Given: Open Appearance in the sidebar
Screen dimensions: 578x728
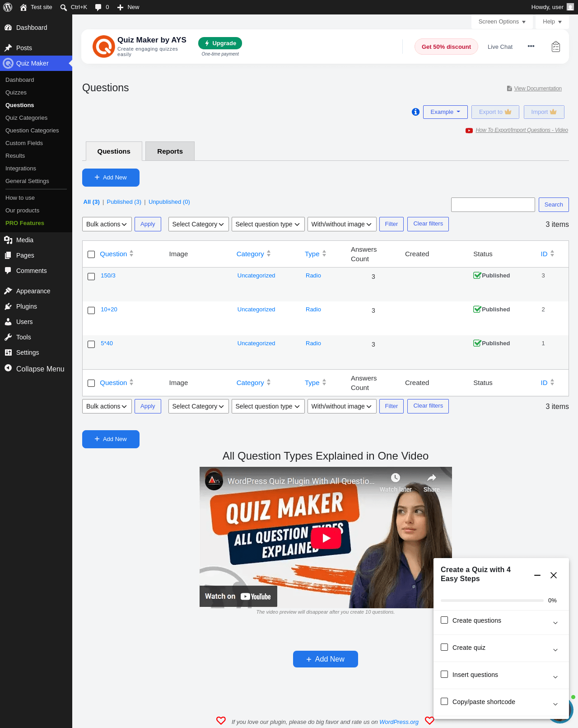Looking at the screenshot, I should 36,291.
